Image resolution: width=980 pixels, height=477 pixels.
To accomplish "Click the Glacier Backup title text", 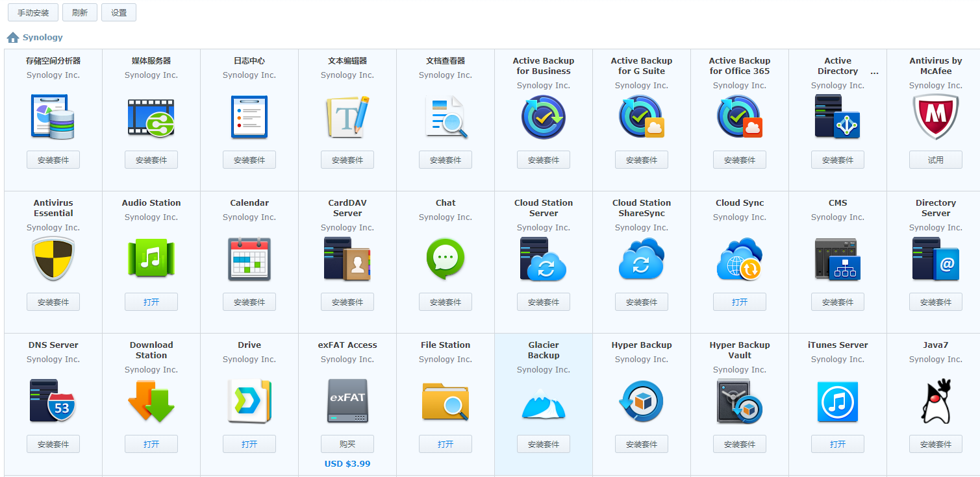I will point(544,350).
